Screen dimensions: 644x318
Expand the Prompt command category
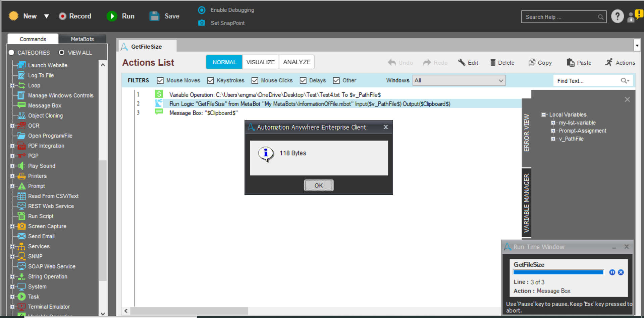12,186
